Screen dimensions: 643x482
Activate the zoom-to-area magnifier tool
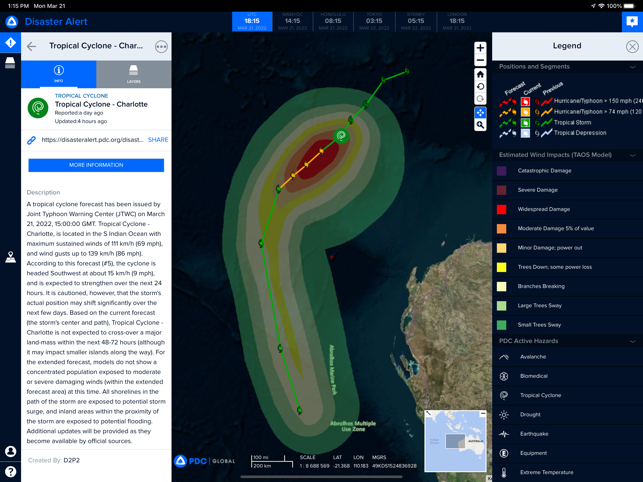[480, 125]
